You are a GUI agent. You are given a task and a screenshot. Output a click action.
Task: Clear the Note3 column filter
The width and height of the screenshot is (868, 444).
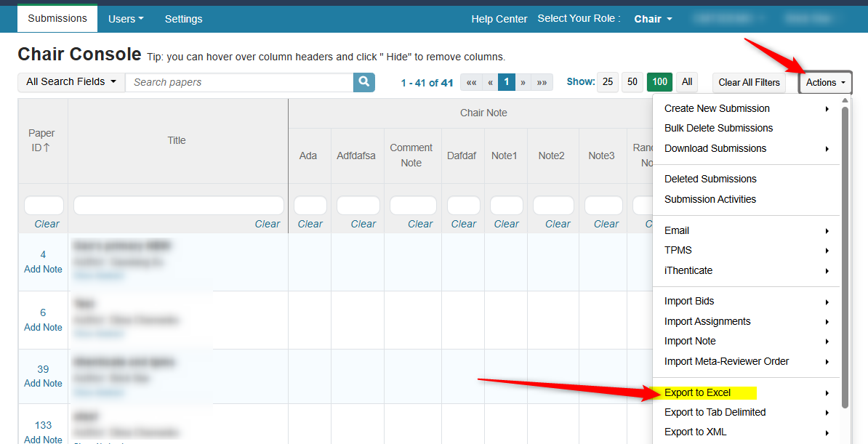click(606, 225)
